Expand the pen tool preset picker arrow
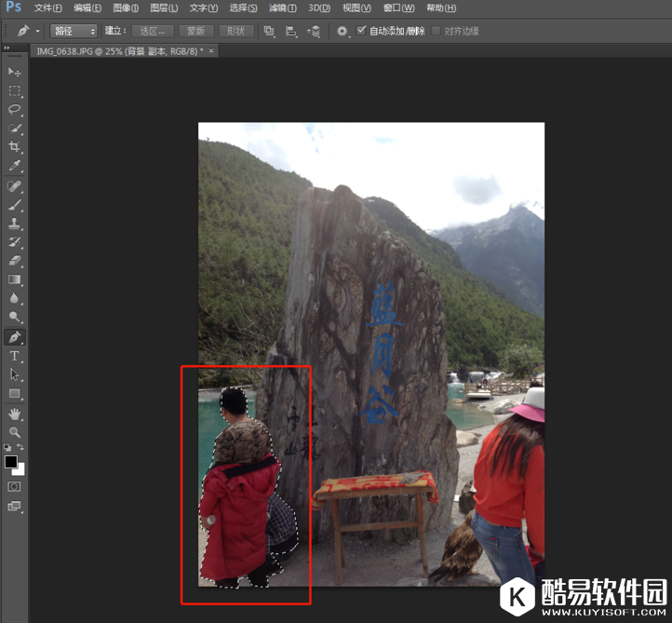Screen dimensions: 672x623 pos(37,31)
